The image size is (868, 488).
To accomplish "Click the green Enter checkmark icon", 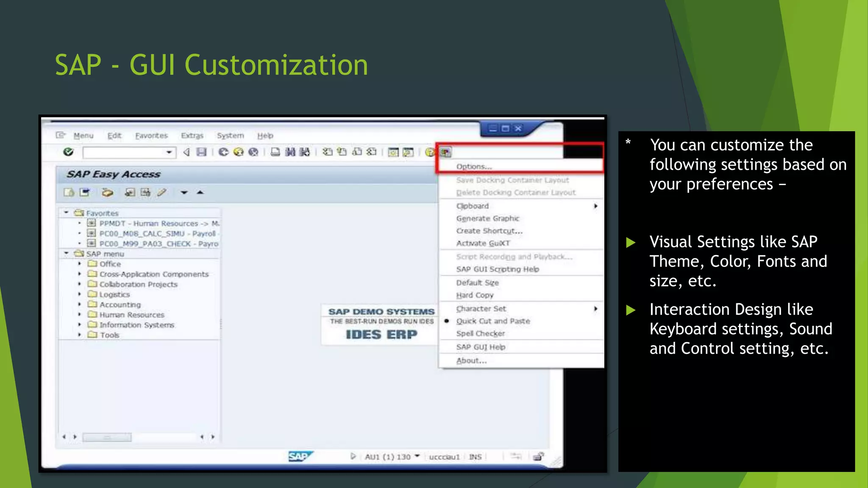I will pyautogui.click(x=68, y=152).
